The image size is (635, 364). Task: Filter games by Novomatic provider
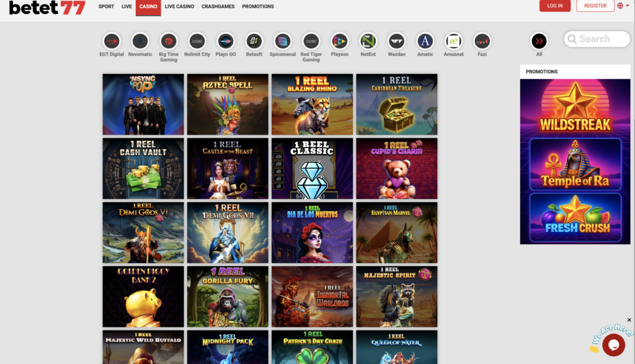point(140,41)
